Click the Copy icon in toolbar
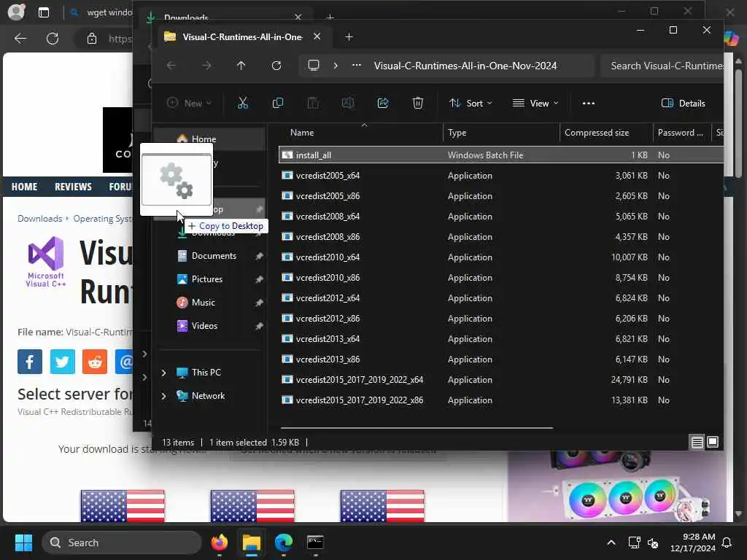This screenshot has width=747, height=560. (x=278, y=103)
